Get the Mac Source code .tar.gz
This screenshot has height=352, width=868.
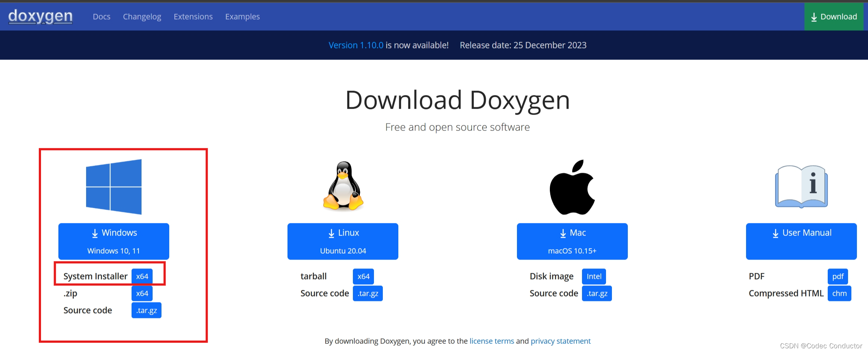(597, 293)
